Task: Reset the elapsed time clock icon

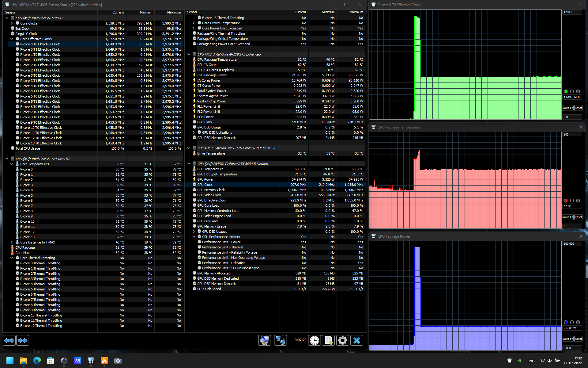Action: pos(314,340)
